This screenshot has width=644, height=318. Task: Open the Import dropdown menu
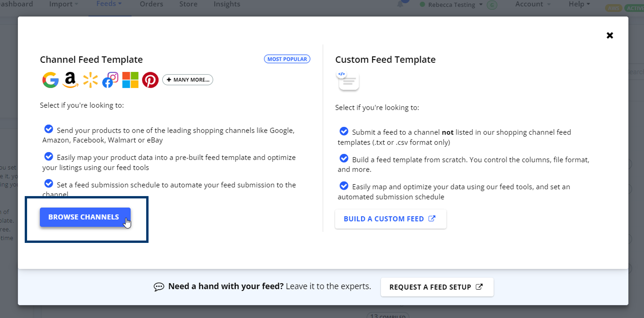[x=63, y=4]
